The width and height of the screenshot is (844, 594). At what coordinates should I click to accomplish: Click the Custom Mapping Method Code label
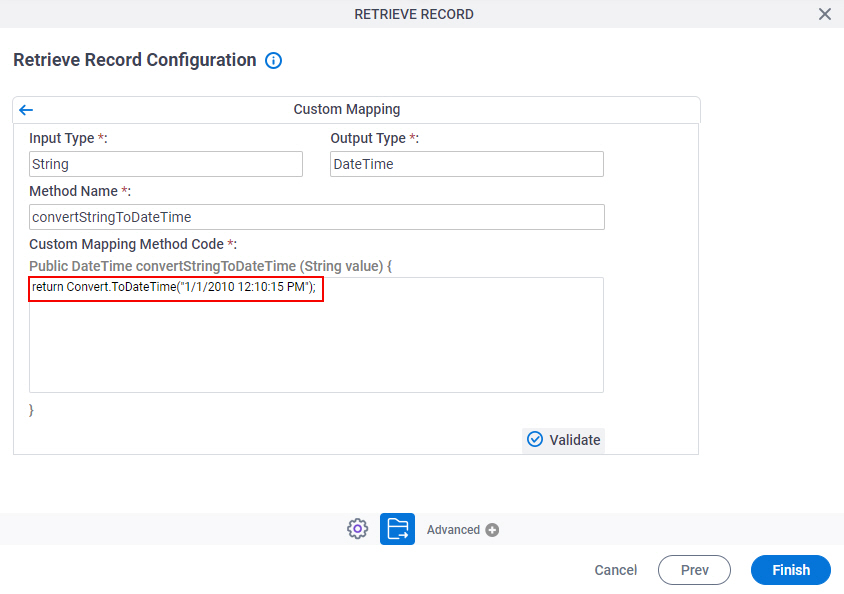(133, 244)
